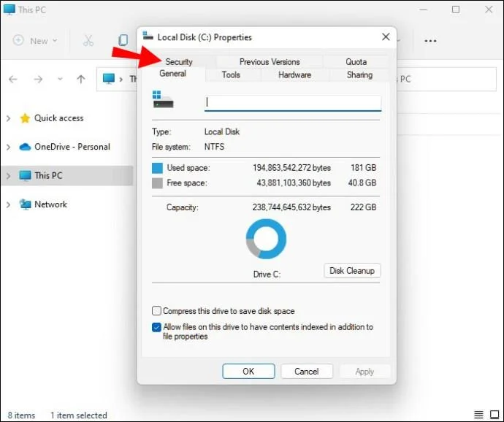Switch to the Tools tab
This screenshot has height=422, width=504.
(231, 75)
